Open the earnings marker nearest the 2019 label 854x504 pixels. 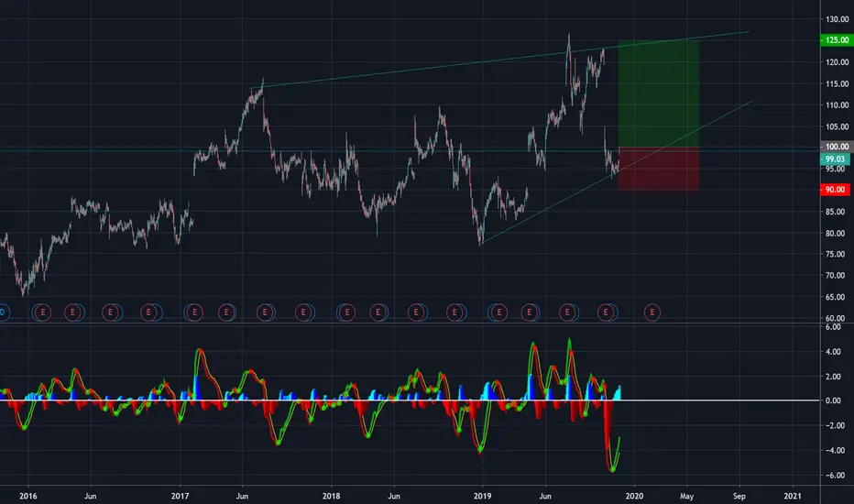click(x=498, y=312)
